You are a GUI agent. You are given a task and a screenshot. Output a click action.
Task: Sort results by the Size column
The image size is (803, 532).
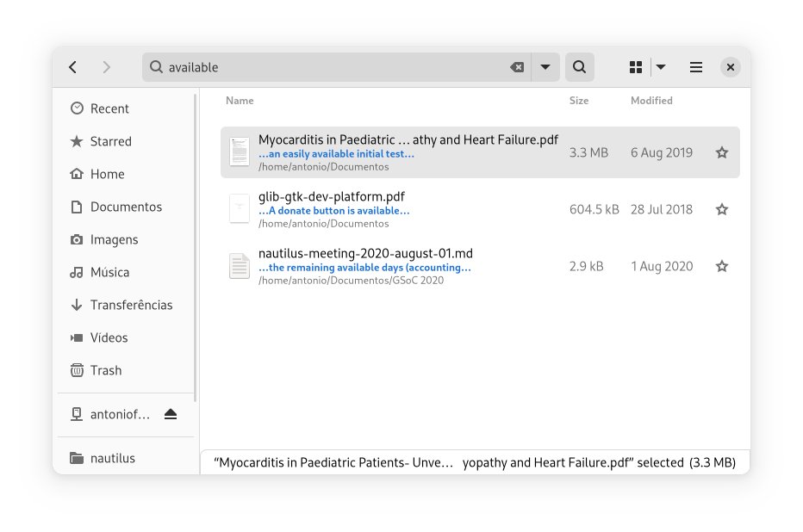pos(578,101)
